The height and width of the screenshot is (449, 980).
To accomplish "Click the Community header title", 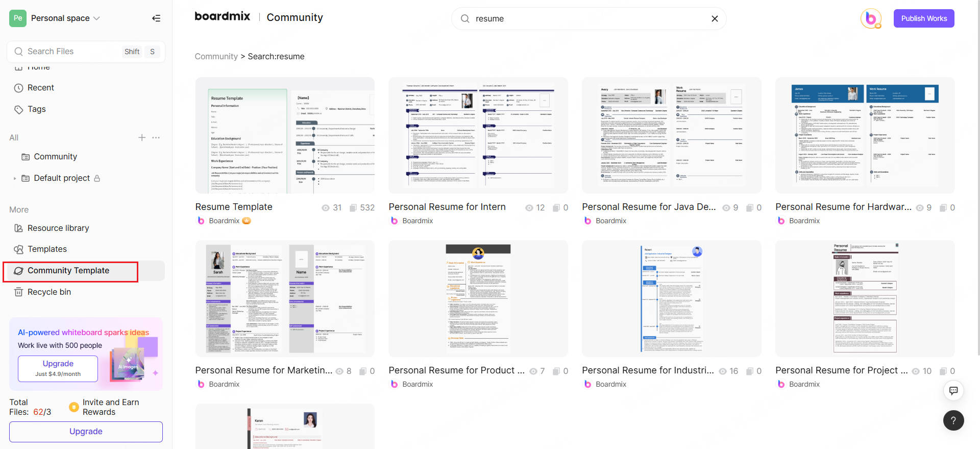I will pyautogui.click(x=295, y=17).
